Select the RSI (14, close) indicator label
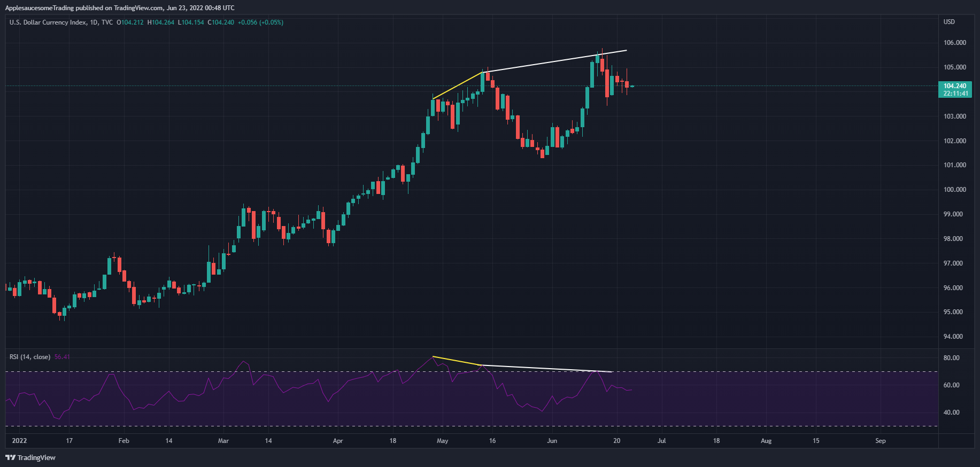Image resolution: width=980 pixels, height=467 pixels. [x=30, y=357]
